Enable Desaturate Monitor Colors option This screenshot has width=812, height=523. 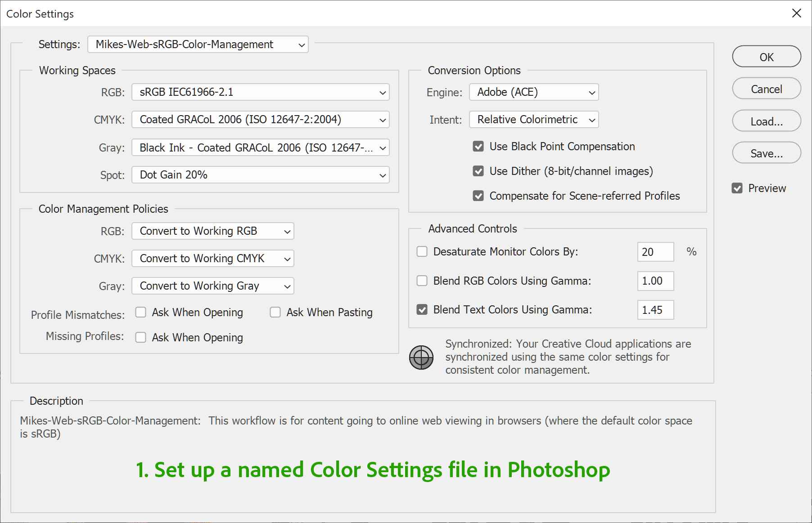point(422,252)
